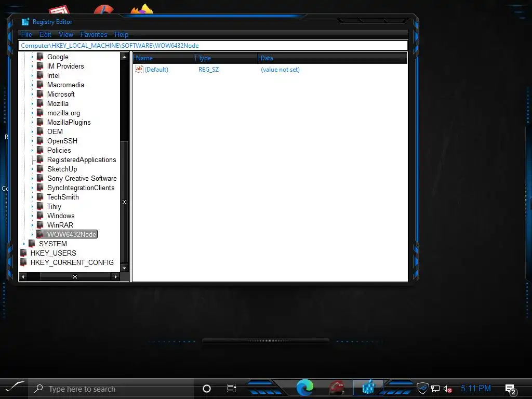The width and height of the screenshot is (532, 399).
Task: Expand the SketchUp key
Action: tap(32, 169)
